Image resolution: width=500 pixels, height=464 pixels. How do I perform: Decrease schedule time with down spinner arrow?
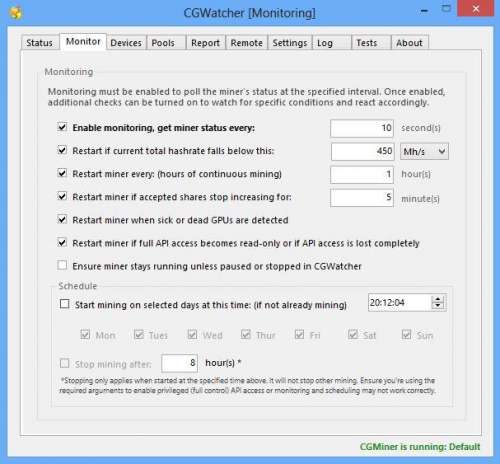tap(438, 306)
